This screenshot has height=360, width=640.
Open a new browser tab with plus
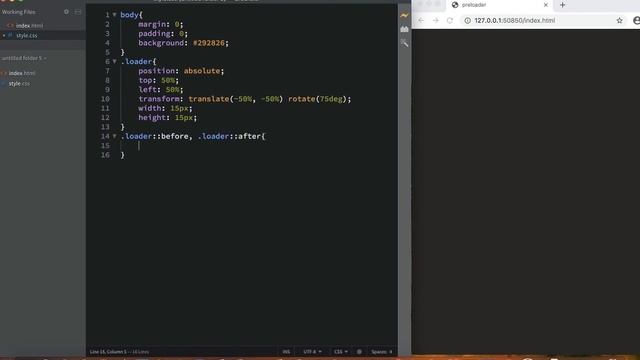(x=562, y=5)
